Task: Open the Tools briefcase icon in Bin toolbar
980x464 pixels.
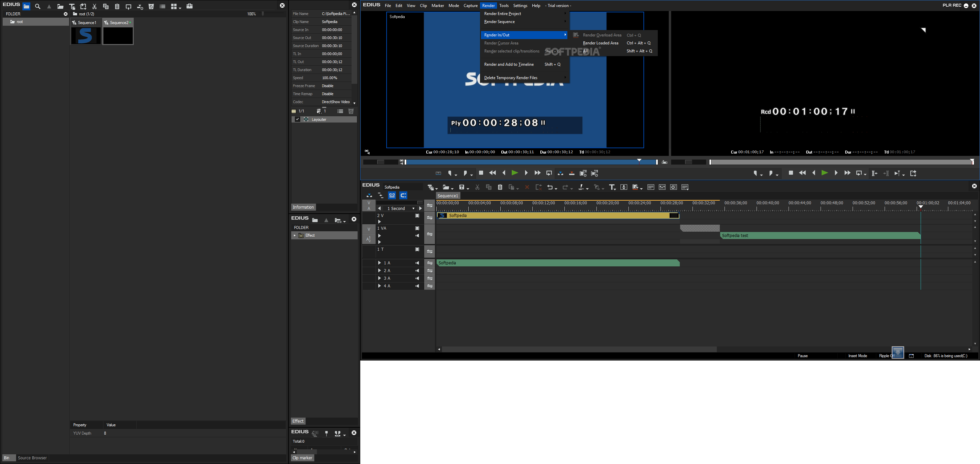Action: [189, 6]
